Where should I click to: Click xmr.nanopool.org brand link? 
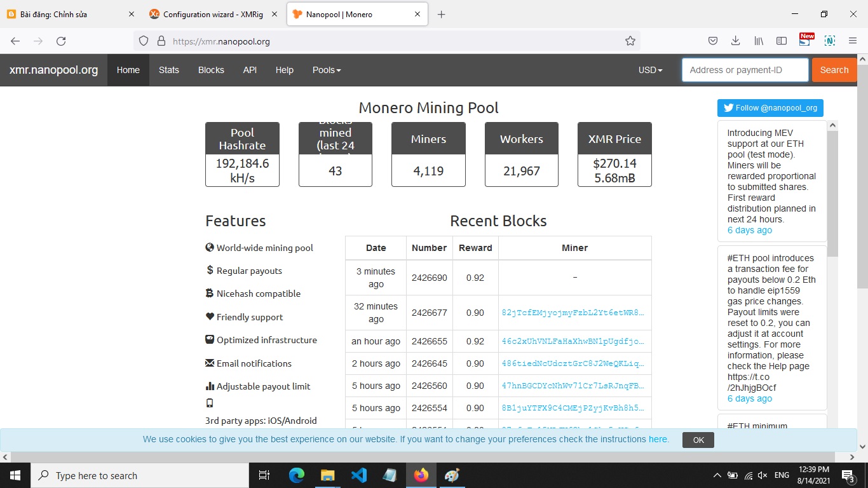(x=53, y=70)
